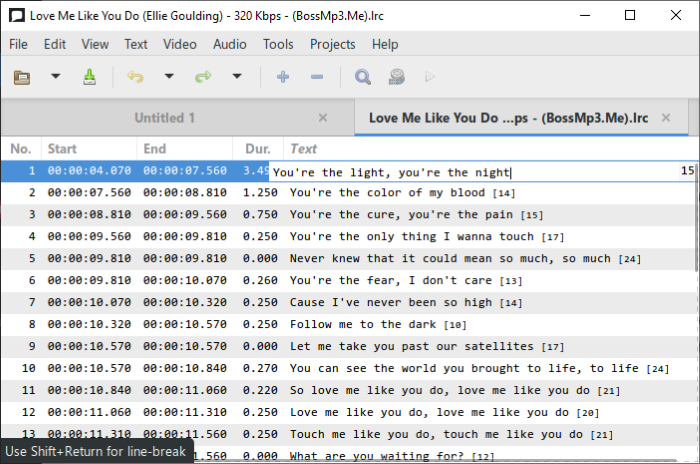The height and width of the screenshot is (464, 700).
Task: Click the Open subtitle folder icon
Action: coord(22,77)
